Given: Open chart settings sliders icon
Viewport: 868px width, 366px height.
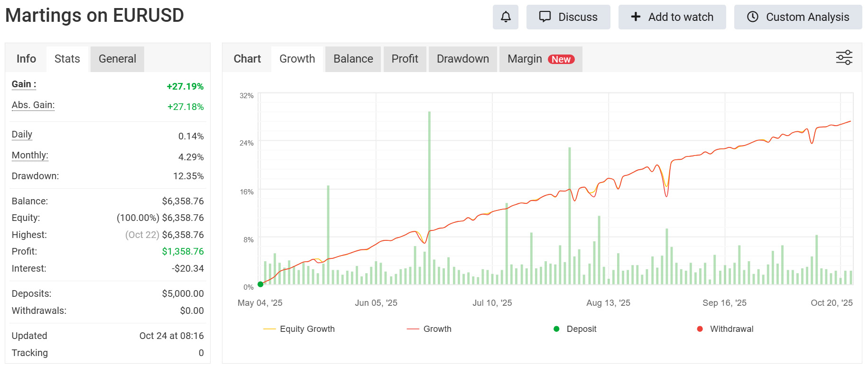Looking at the screenshot, I should (x=844, y=58).
